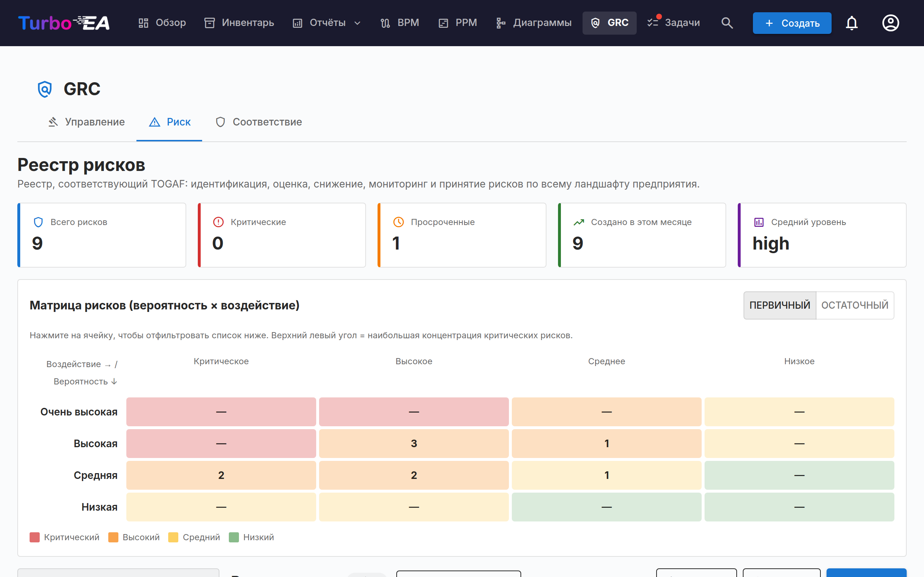Click the GRC shield icon beside heading
This screenshot has height=577, width=924.
click(x=45, y=89)
